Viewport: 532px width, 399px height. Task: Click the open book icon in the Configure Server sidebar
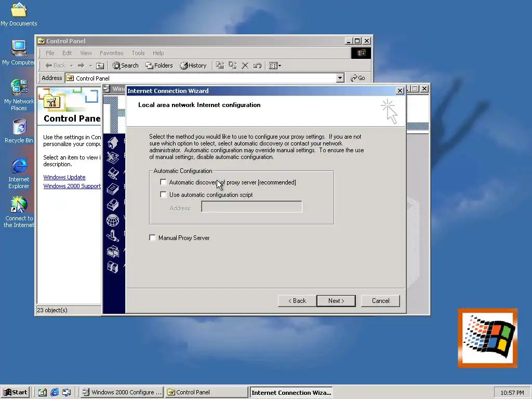tap(113, 174)
